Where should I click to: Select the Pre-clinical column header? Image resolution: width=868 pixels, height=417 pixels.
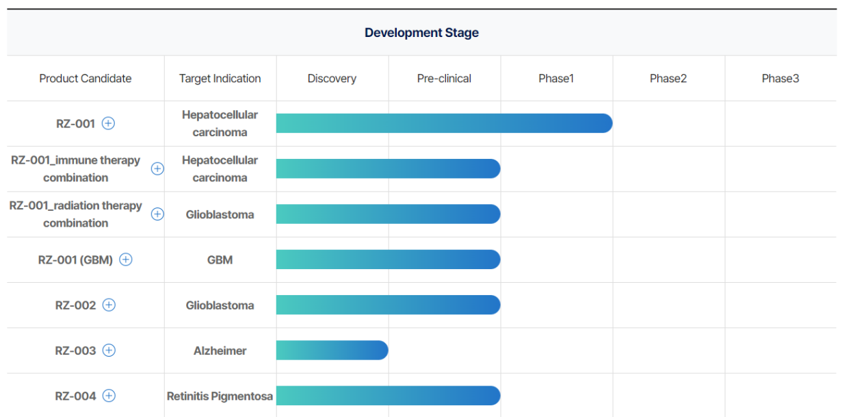[444, 79]
